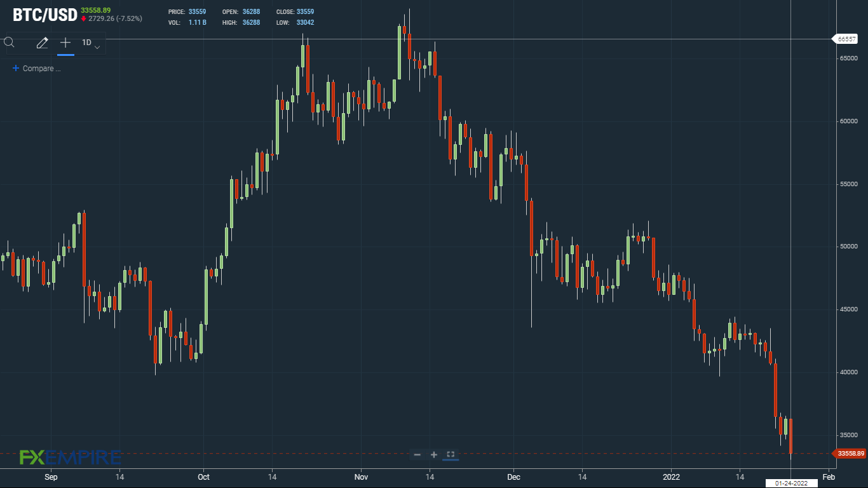Viewport: 868px width, 488px height.
Task: Click the 60000 price axis label
Action: point(848,121)
